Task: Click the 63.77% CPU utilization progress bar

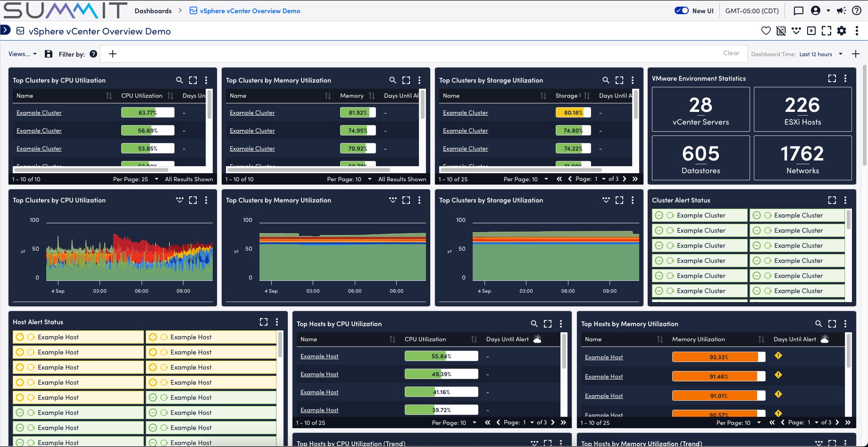Action: [147, 112]
